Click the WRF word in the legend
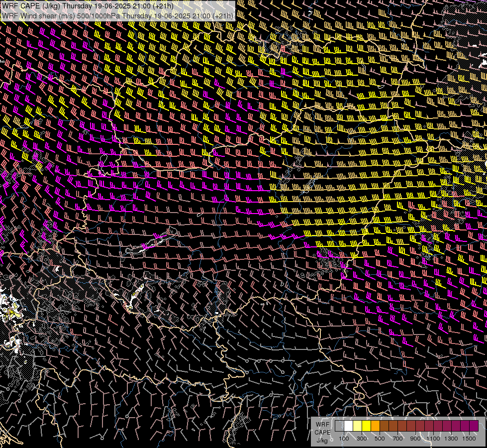The width and height of the screenshot is (487, 448). [323, 425]
